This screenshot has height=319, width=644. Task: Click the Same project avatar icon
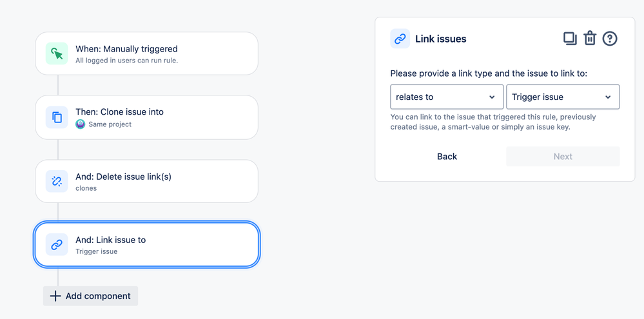pos(81,124)
